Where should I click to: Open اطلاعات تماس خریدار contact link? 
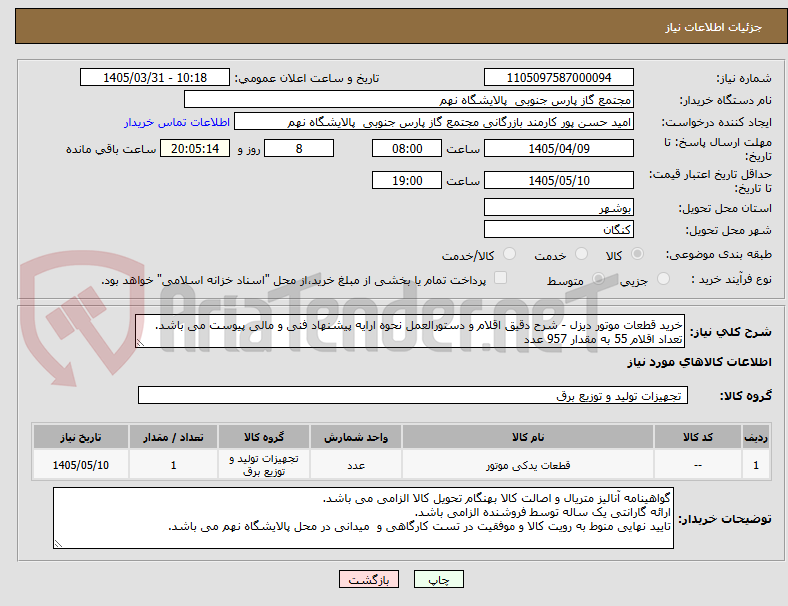pyautogui.click(x=177, y=122)
